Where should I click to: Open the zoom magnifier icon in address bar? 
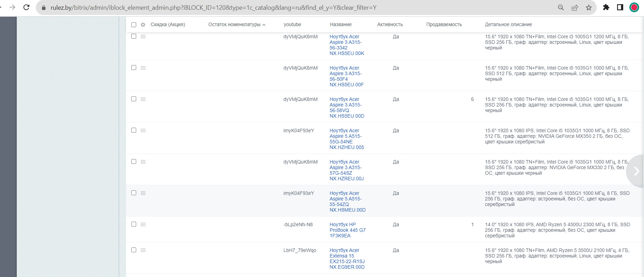[x=561, y=7]
